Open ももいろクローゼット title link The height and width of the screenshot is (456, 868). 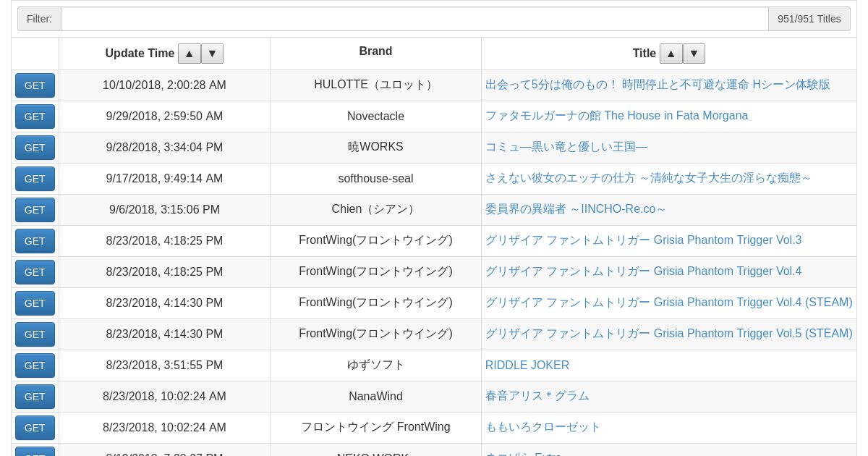click(x=542, y=427)
